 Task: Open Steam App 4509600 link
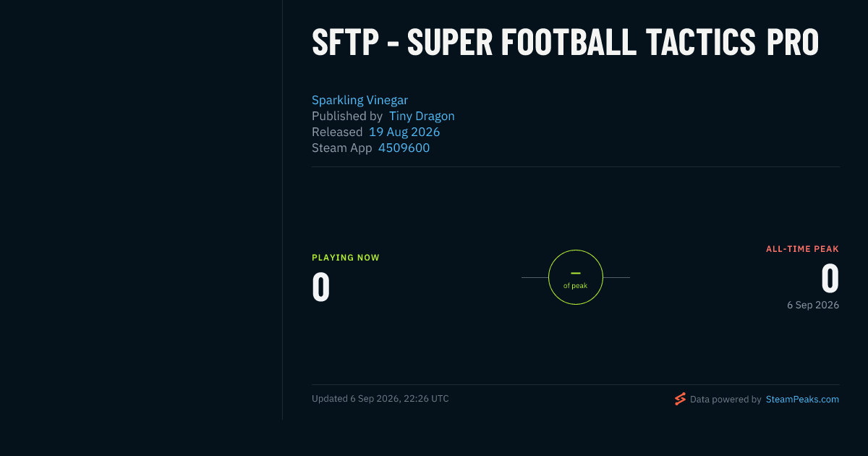tap(404, 148)
